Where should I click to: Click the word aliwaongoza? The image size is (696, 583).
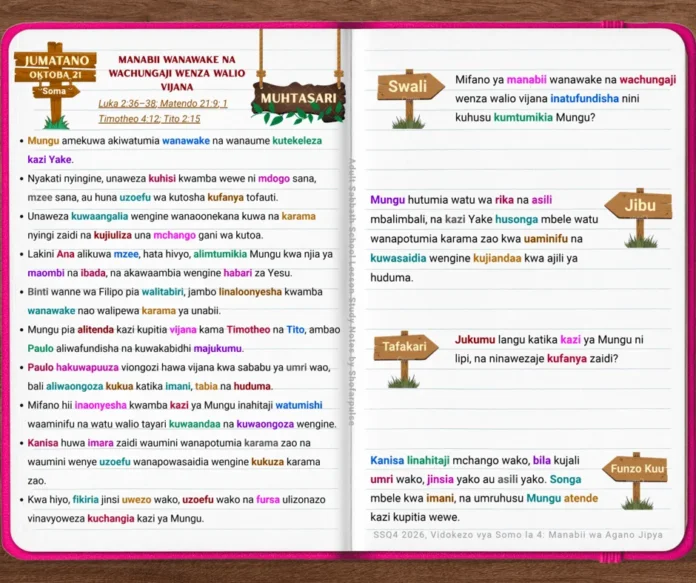(75, 386)
